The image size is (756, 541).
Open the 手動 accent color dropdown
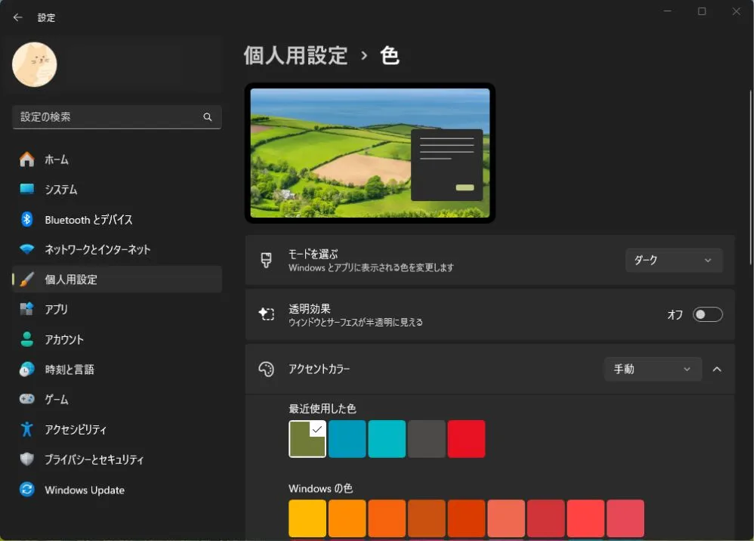[x=653, y=369]
